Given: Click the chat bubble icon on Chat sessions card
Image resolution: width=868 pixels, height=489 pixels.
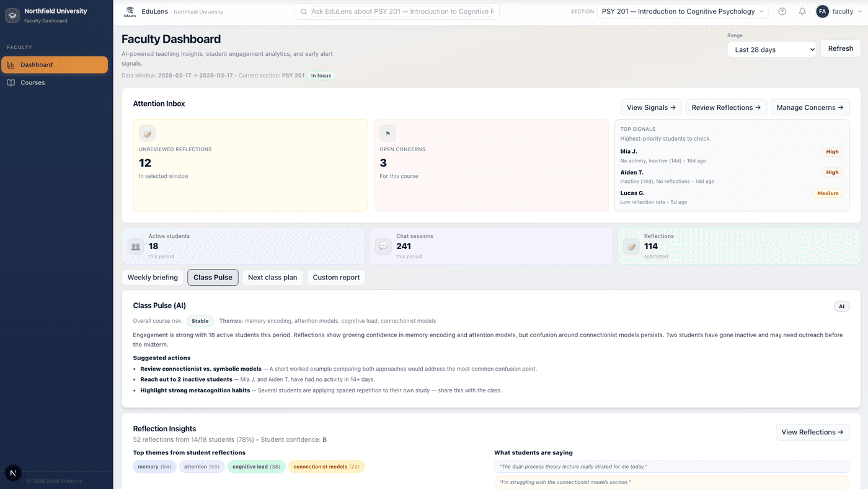Looking at the screenshot, I should pos(383,245).
